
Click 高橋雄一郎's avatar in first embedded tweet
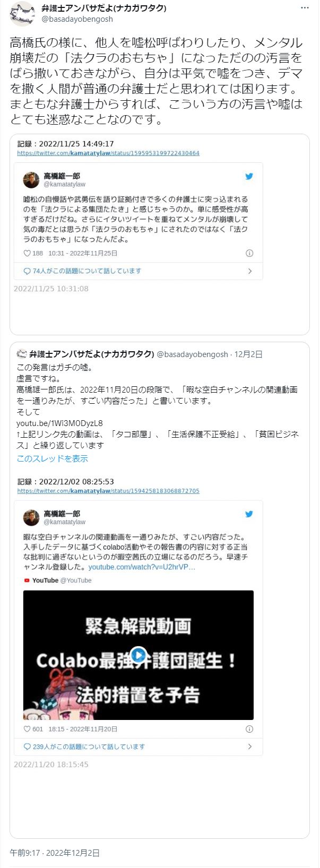[31, 180]
